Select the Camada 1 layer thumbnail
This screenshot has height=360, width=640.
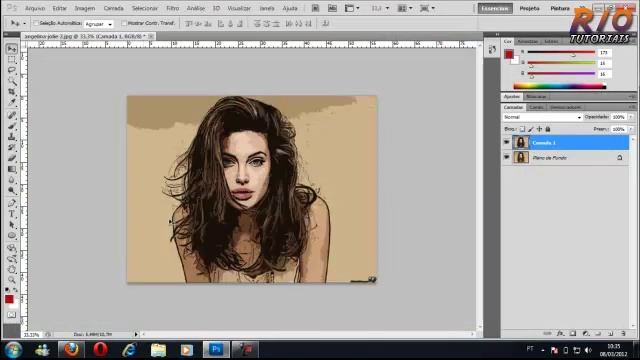(x=521, y=142)
